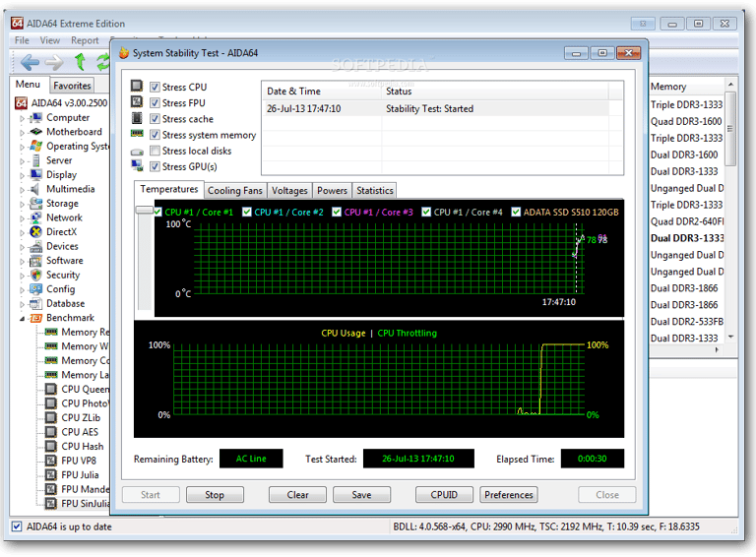The image size is (756, 557).
Task: Expand the Security tree node
Action: pyautogui.click(x=23, y=276)
